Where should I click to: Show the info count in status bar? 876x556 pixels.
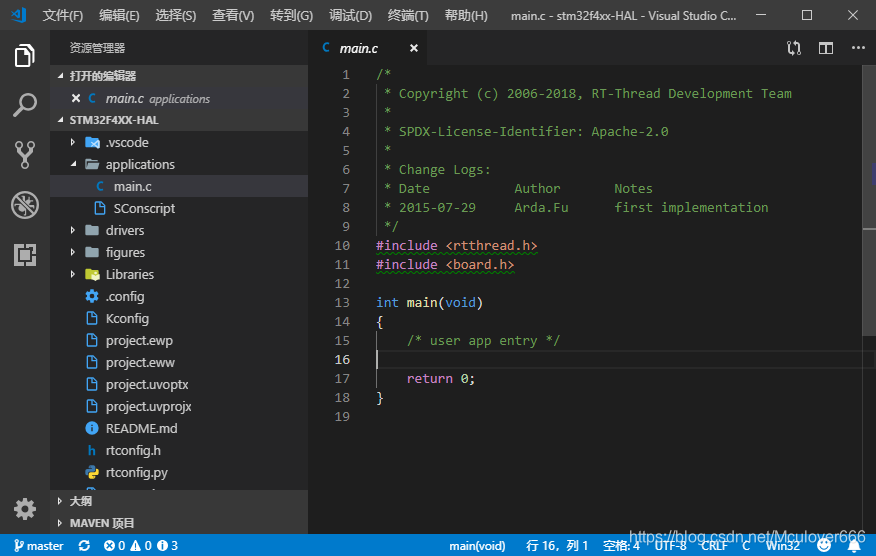(168, 546)
